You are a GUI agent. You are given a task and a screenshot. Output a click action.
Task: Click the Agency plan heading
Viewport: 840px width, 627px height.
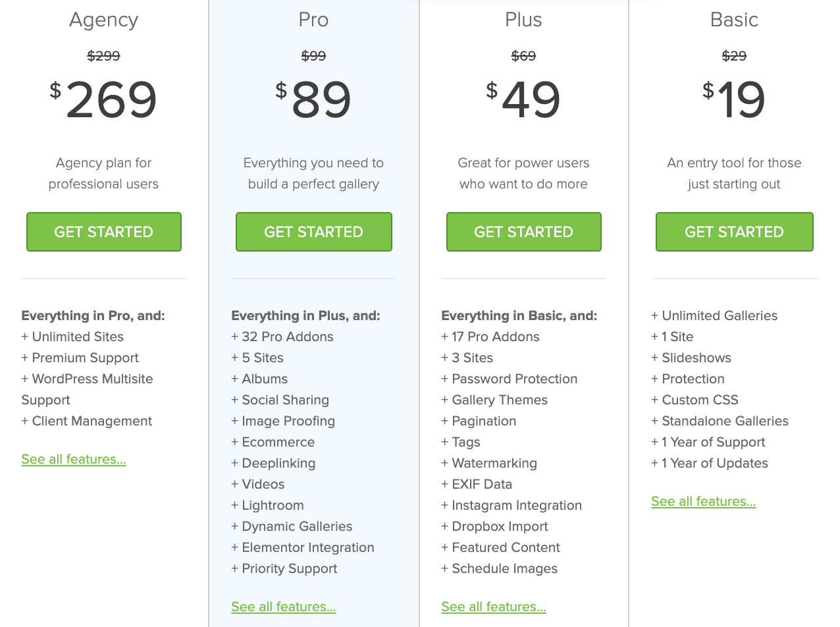pyautogui.click(x=103, y=20)
